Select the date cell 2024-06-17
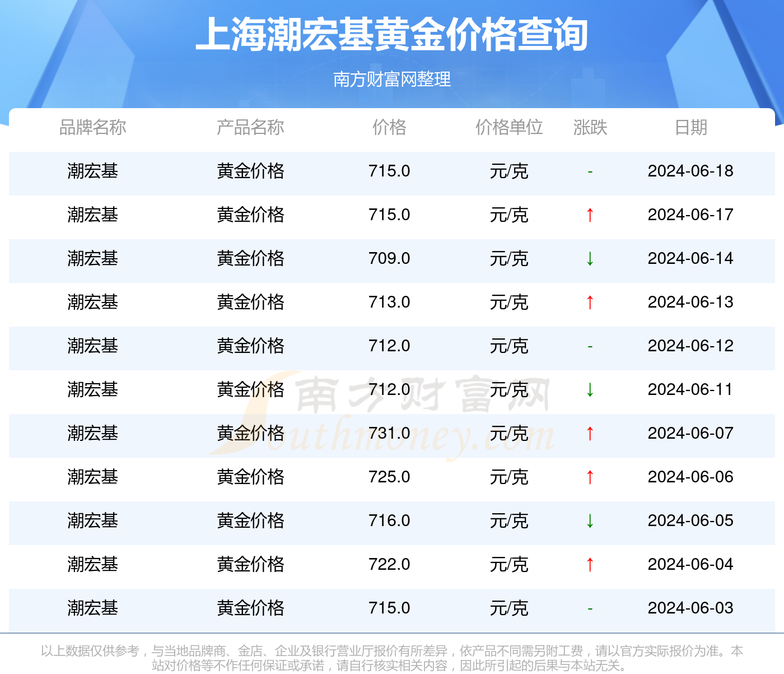The height and width of the screenshot is (674, 784). (x=690, y=215)
